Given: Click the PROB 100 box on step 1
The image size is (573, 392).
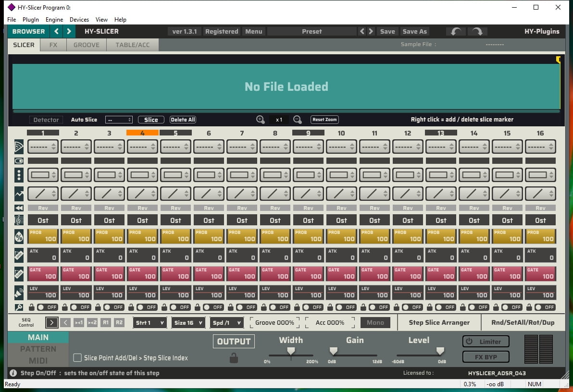Looking at the screenshot, I should point(43,236).
